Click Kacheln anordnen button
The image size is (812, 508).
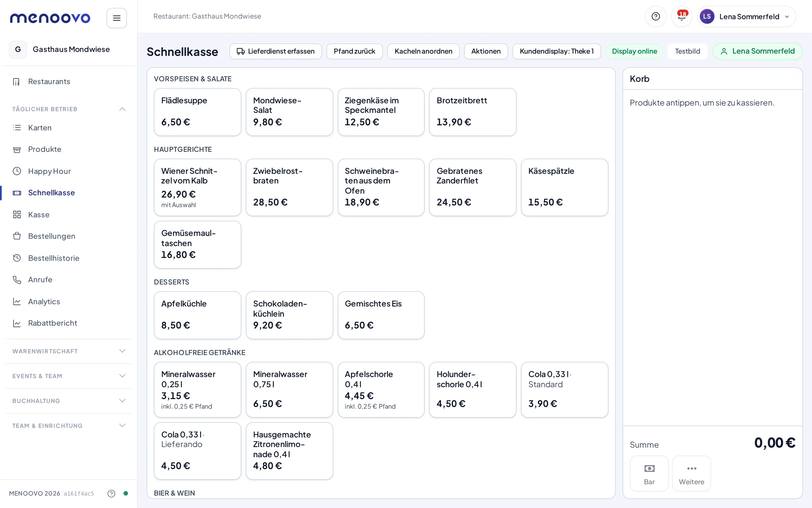[x=423, y=51]
